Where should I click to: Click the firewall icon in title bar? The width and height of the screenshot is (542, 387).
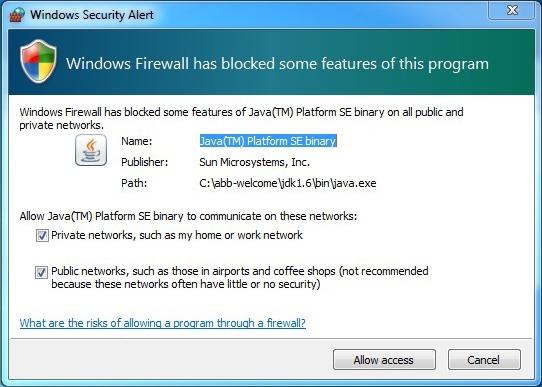[17, 15]
